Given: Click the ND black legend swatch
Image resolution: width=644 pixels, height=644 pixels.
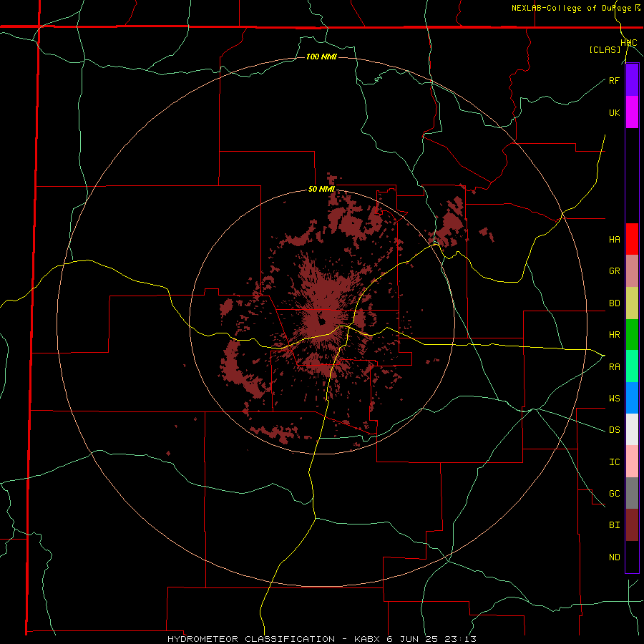Looking at the screenshot, I should (632, 557).
